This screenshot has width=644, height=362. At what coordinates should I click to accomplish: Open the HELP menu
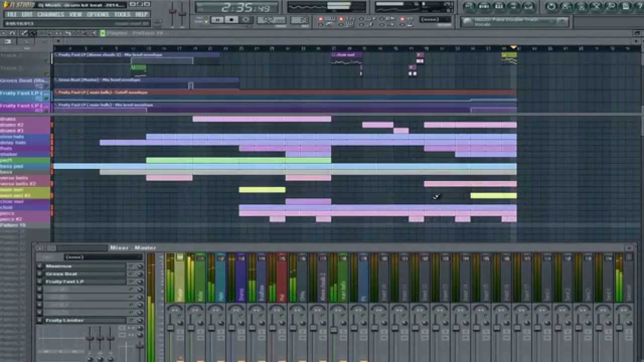[x=141, y=14]
